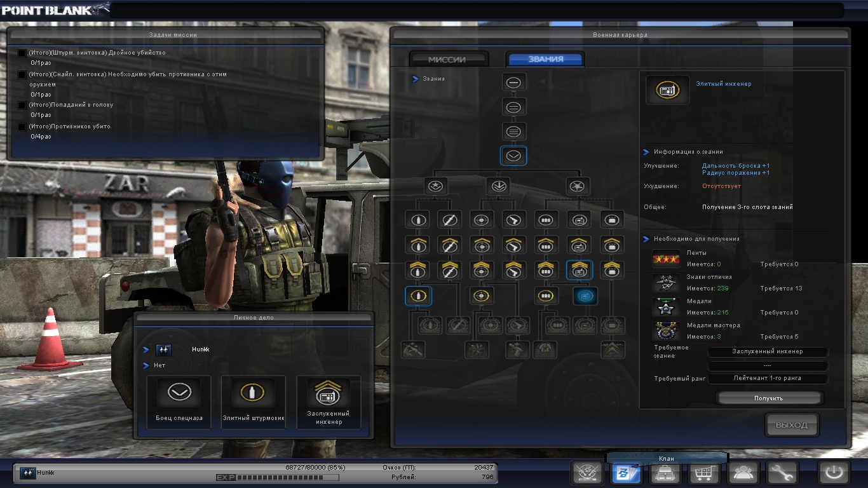
Task: Select the highlighted down-chevron rank in the tree
Action: tap(513, 156)
